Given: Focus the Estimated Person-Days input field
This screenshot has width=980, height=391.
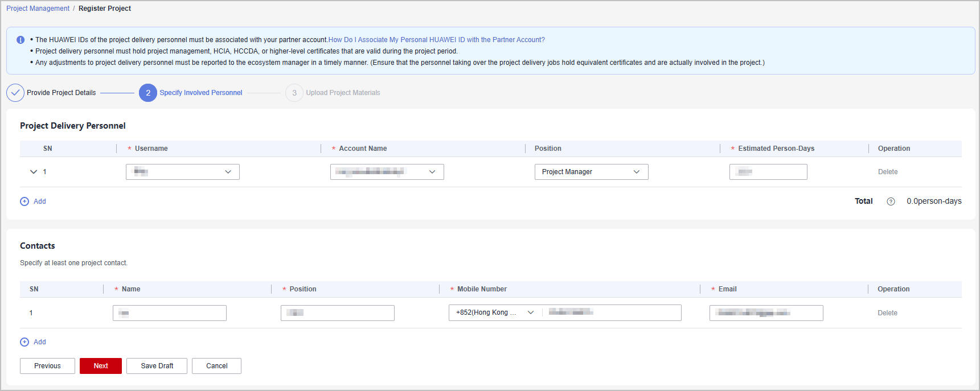Looking at the screenshot, I should (x=768, y=172).
